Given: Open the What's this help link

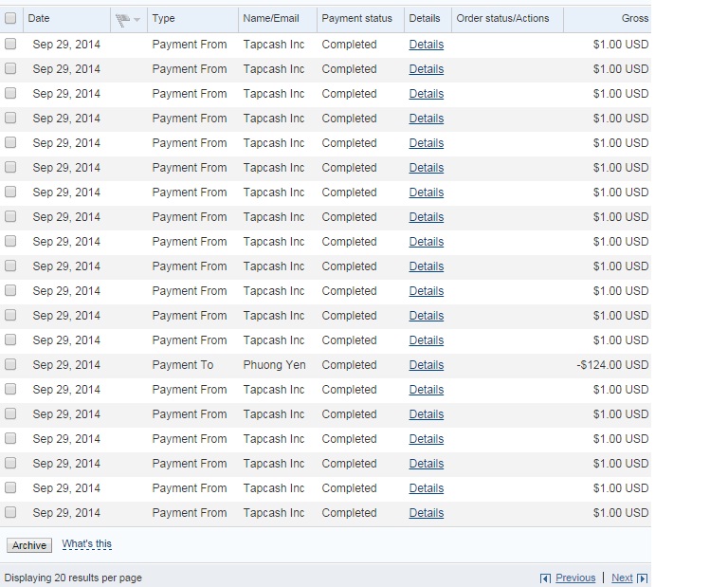Looking at the screenshot, I should (86, 544).
